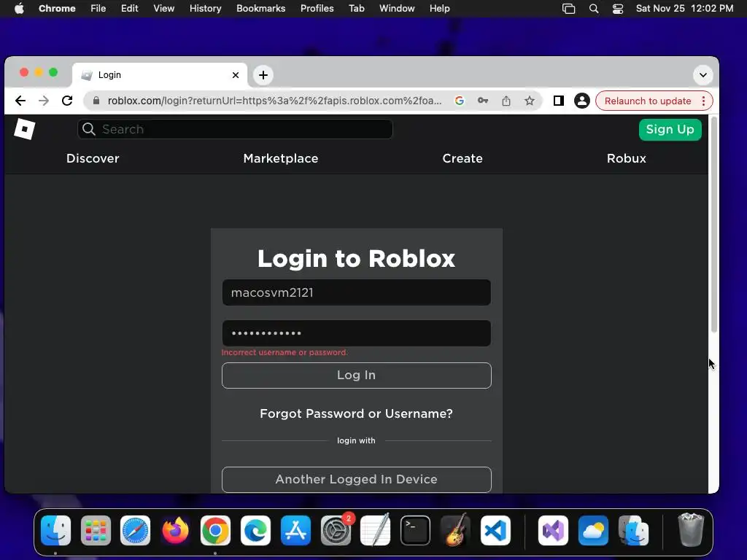The width and height of the screenshot is (747, 560).
Task: Open Control Center in menu bar
Action: (617, 8)
